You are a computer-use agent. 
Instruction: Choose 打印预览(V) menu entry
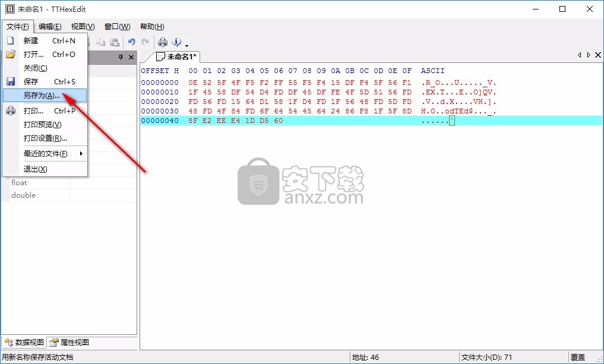pyautogui.click(x=45, y=125)
